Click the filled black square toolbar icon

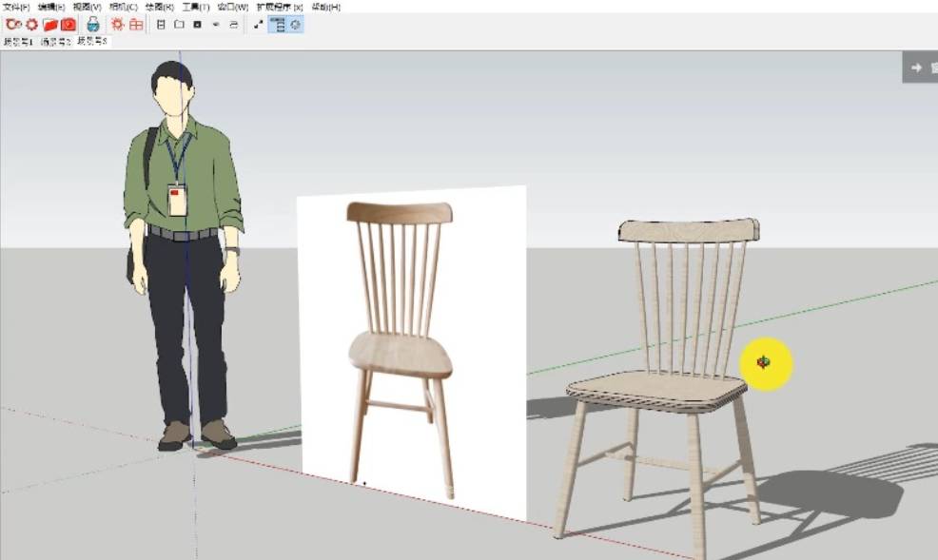point(198,25)
